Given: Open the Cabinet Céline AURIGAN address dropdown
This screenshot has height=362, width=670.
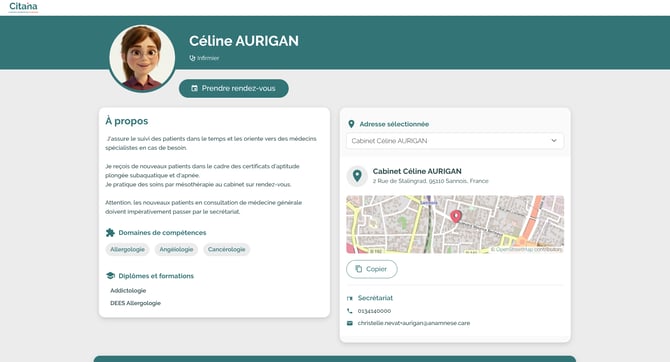Looking at the screenshot, I should point(455,141).
